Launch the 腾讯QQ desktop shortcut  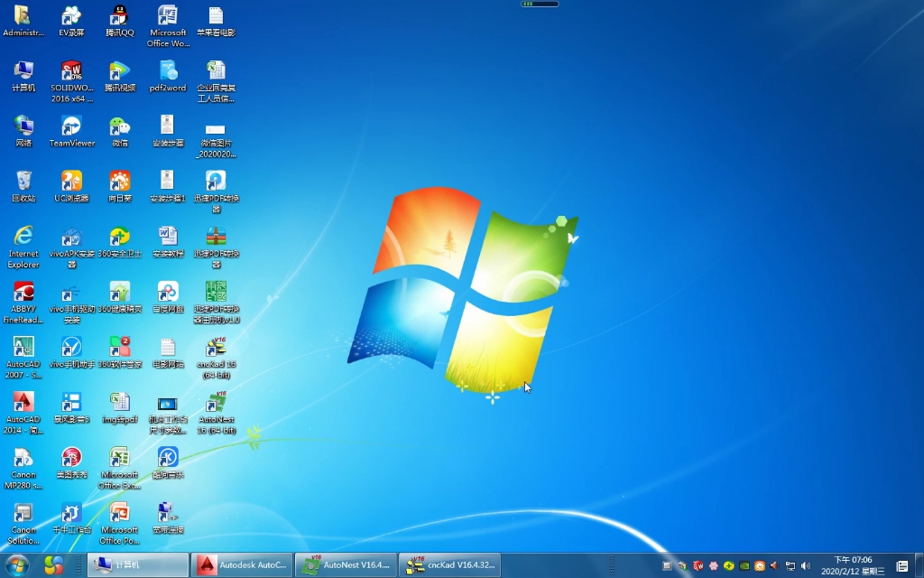click(119, 18)
